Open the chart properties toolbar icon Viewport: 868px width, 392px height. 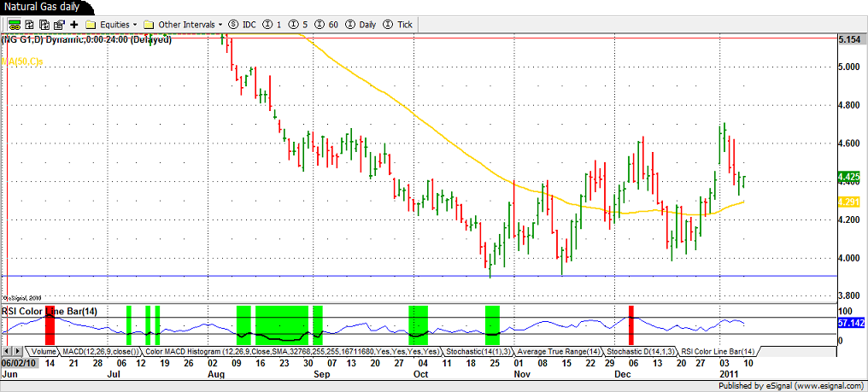[x=57, y=24]
